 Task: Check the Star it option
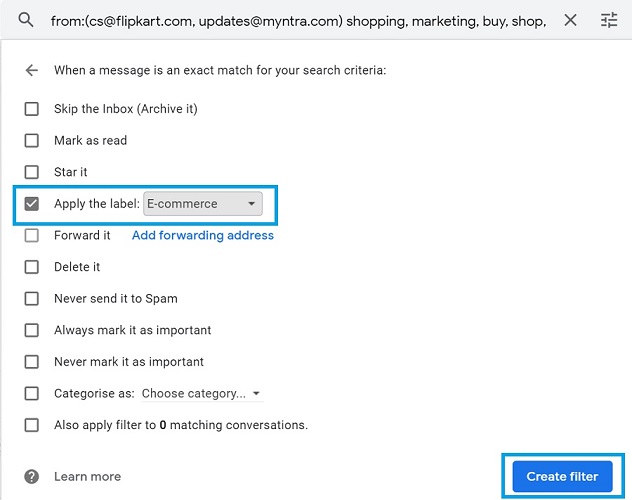point(31,172)
